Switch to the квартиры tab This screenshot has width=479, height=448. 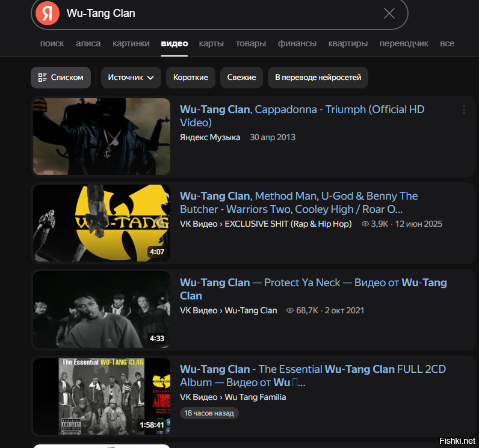coord(348,44)
